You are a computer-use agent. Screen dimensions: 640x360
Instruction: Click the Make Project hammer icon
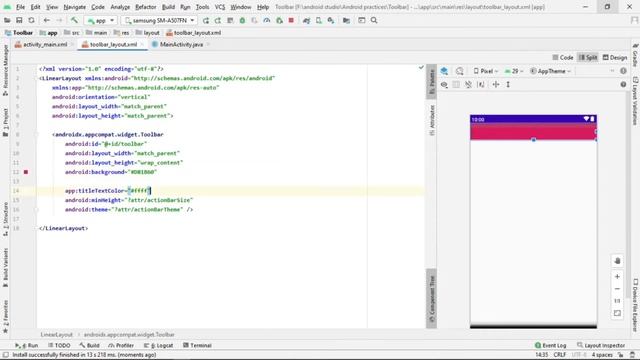coord(74,20)
